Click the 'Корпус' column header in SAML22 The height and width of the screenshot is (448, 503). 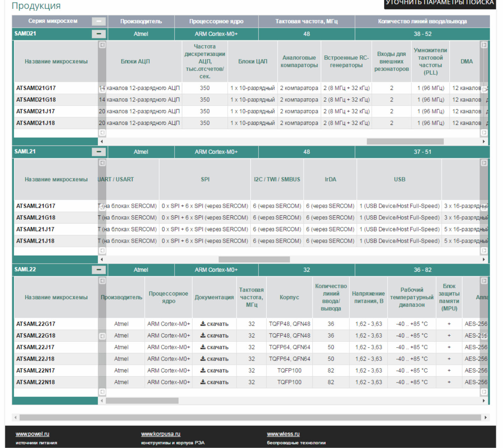(289, 297)
